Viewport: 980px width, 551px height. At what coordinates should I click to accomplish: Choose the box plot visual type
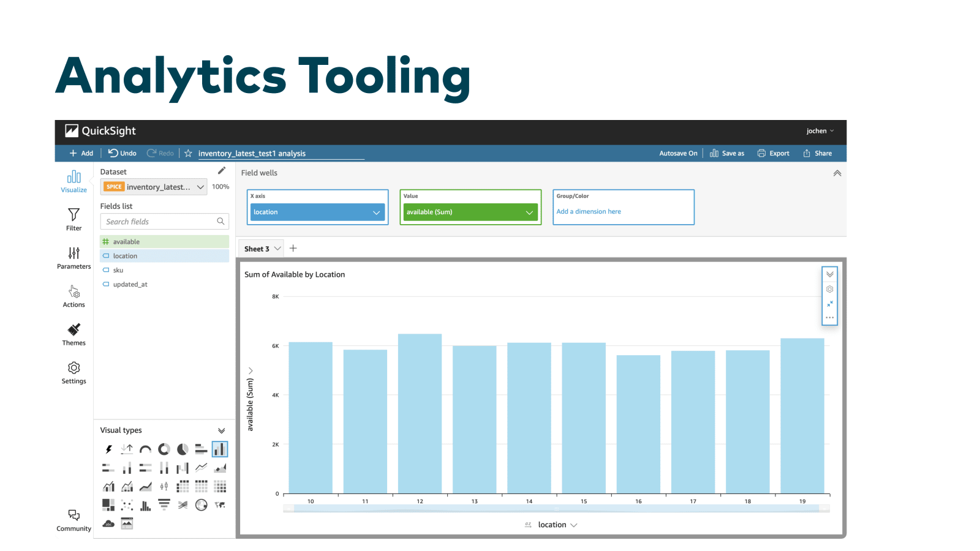pos(164,487)
